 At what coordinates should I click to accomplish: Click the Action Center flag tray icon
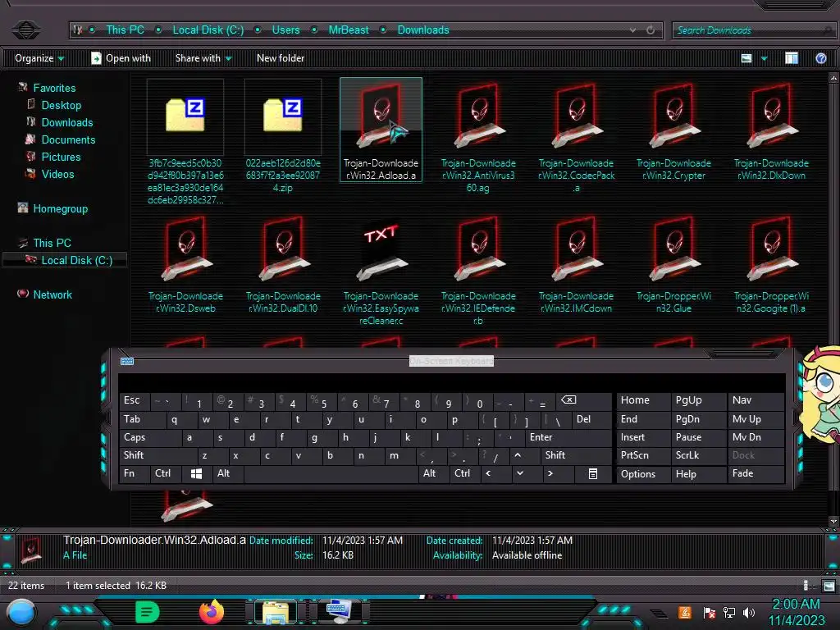click(710, 612)
